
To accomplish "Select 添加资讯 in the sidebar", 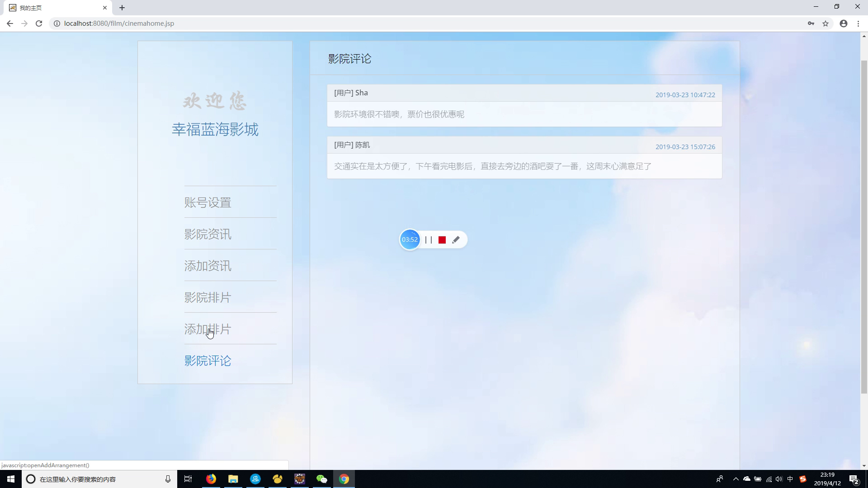I will click(x=208, y=266).
